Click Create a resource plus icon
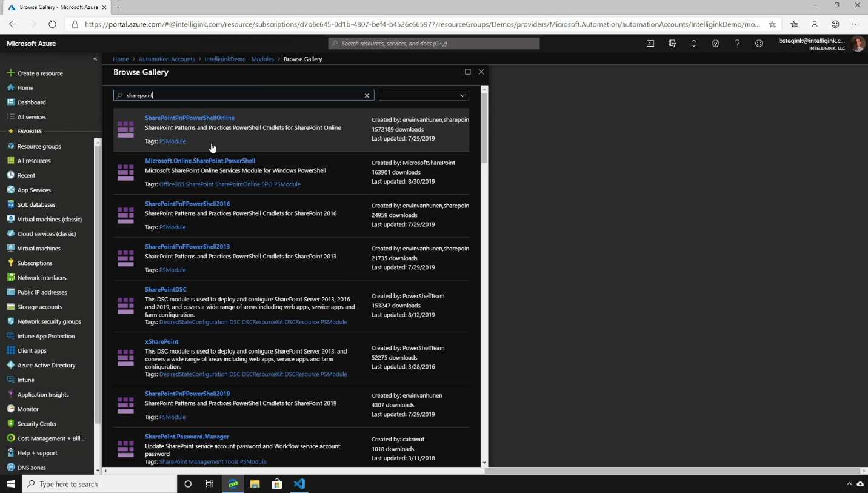This screenshot has height=493, width=868. click(10, 73)
